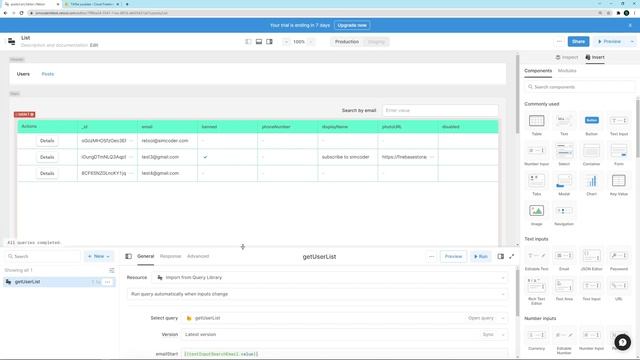Pick the Chart component icon

coord(591,181)
